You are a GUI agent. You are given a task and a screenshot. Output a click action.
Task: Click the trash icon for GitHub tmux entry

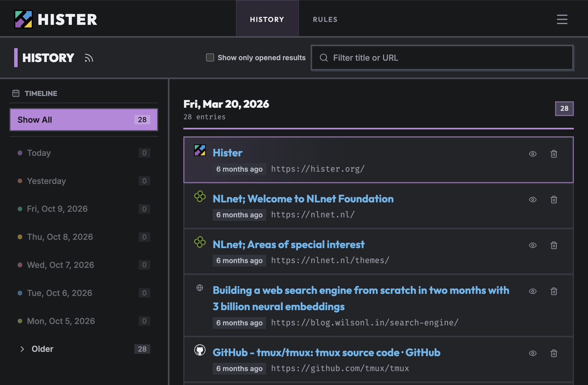(554, 353)
